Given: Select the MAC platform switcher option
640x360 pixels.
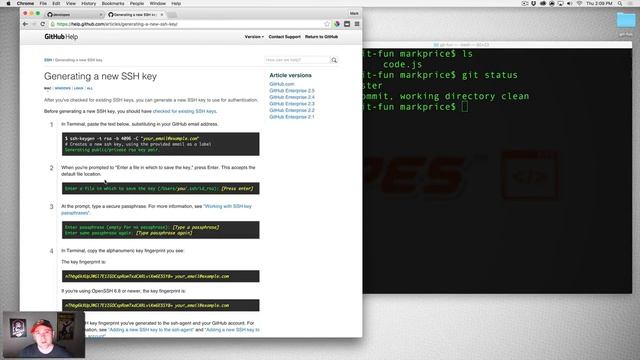Looking at the screenshot, I should (48, 88).
